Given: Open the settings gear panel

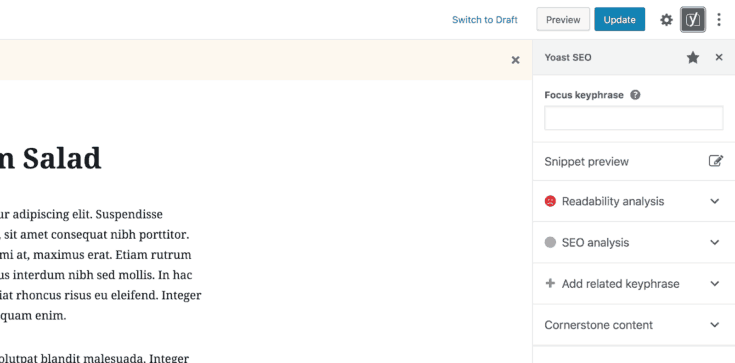Looking at the screenshot, I should click(x=666, y=20).
